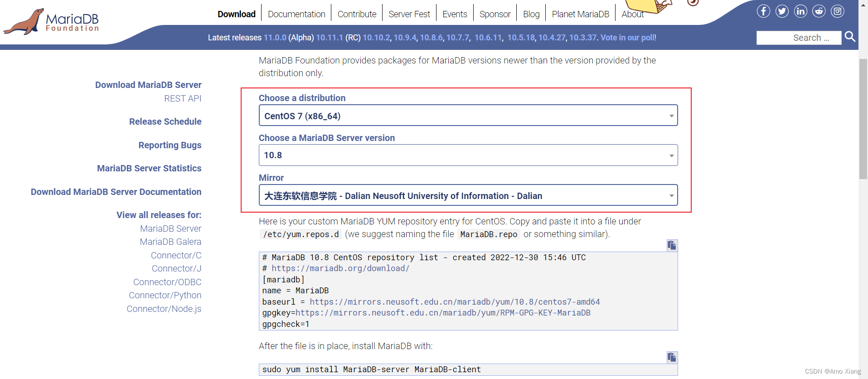Viewport: 868px width, 379px height.
Task: Open release 10.10.2 link
Action: 376,38
